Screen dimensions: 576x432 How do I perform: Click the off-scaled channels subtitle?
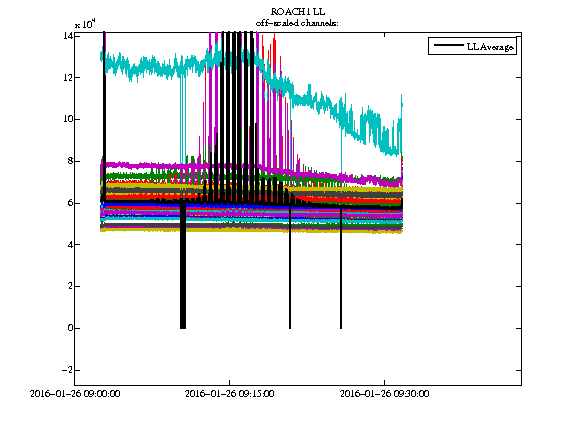tap(297, 23)
